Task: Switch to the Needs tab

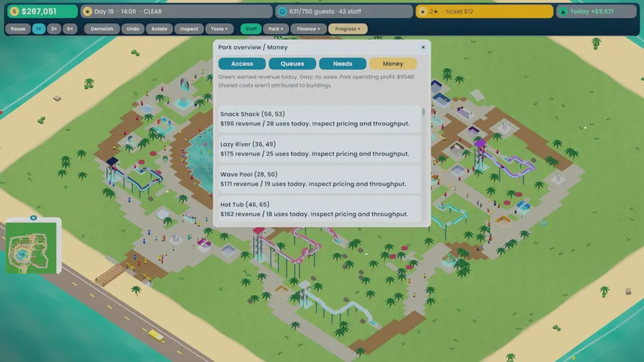Action: (x=342, y=64)
